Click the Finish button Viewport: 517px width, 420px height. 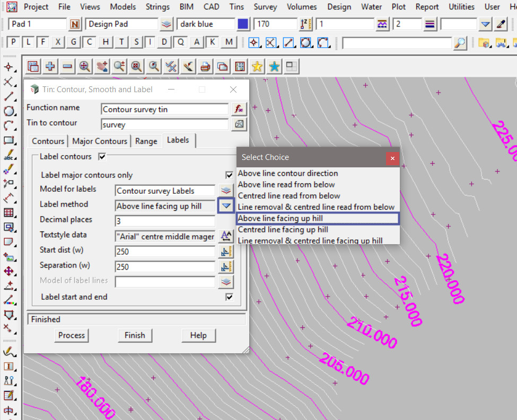(x=135, y=335)
